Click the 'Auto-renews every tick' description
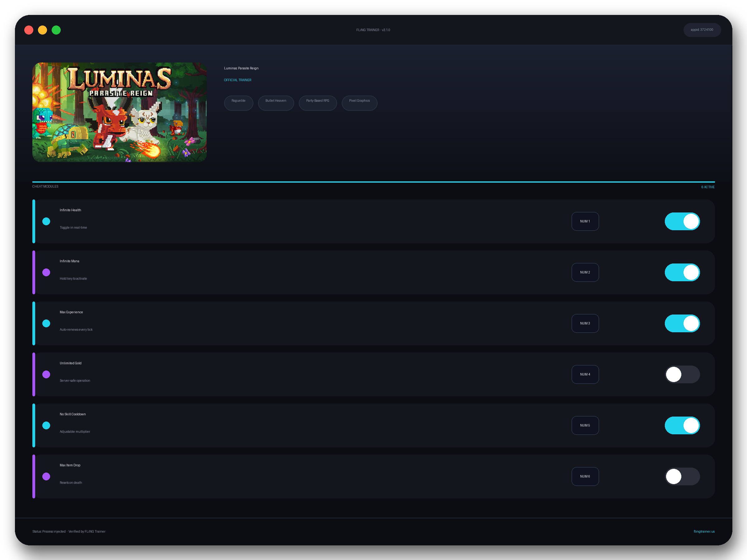This screenshot has height=560, width=747. click(x=76, y=329)
